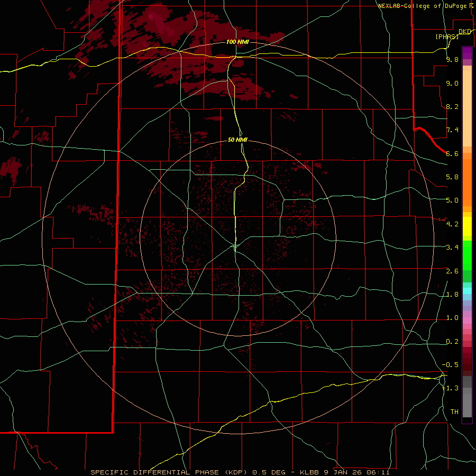The width and height of the screenshot is (476, 476).
Task: Click the DKD label near the top right
Action: tap(465, 31)
